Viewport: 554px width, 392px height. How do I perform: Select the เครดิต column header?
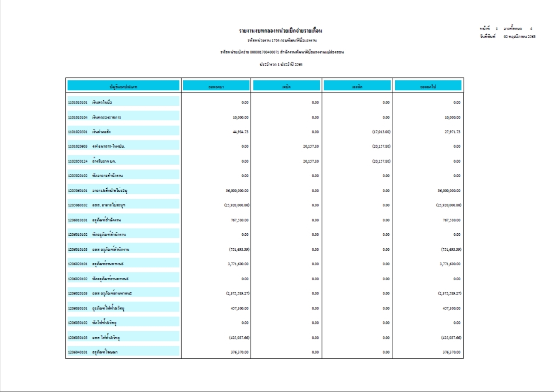(x=357, y=86)
